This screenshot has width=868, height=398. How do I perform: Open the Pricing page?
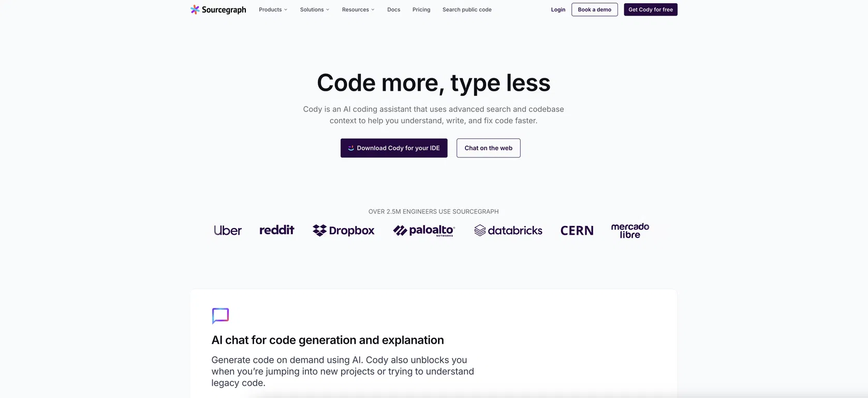click(421, 10)
